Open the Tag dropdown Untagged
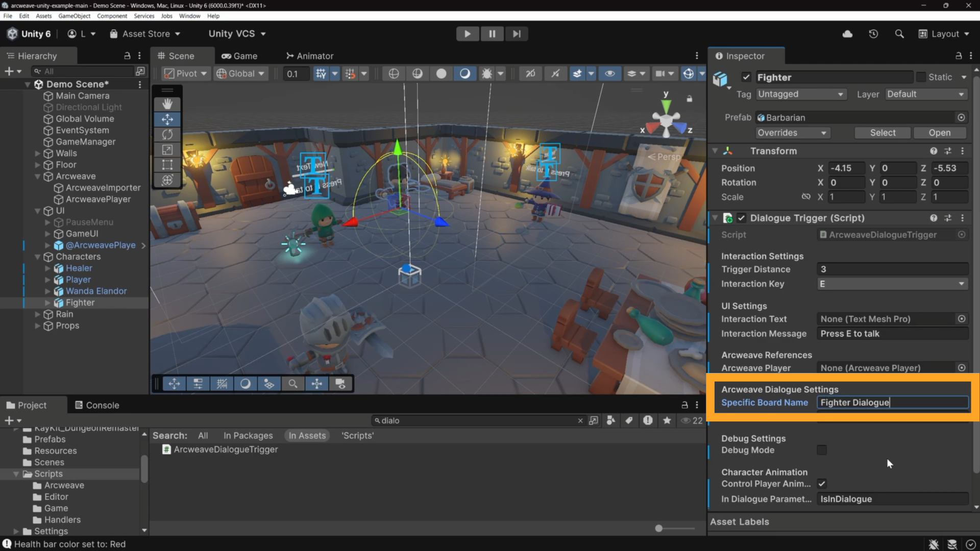The height and width of the screenshot is (551, 980). click(x=800, y=94)
